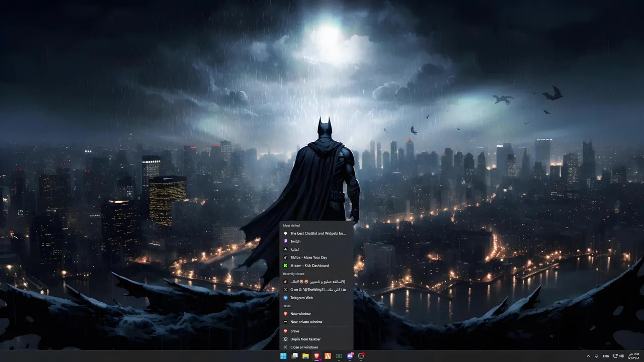Launch 'Brave' from the jump list entry

point(316,331)
